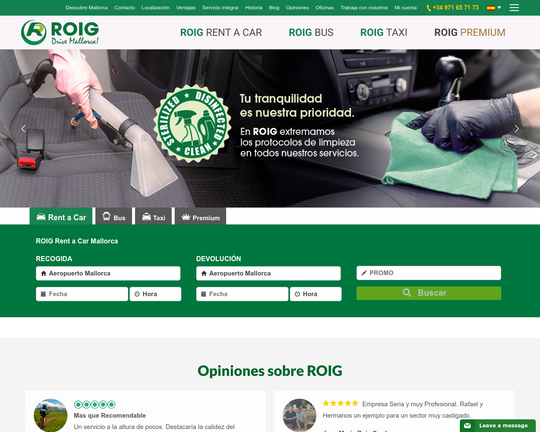Open Opiniones in top bar
Image resolution: width=540 pixels, height=432 pixels.
pyautogui.click(x=297, y=8)
